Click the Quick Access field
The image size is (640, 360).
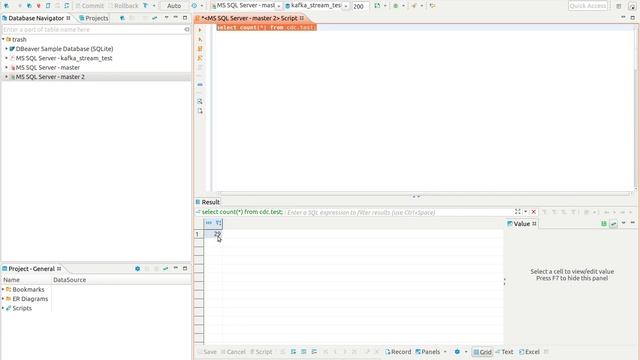coord(588,6)
